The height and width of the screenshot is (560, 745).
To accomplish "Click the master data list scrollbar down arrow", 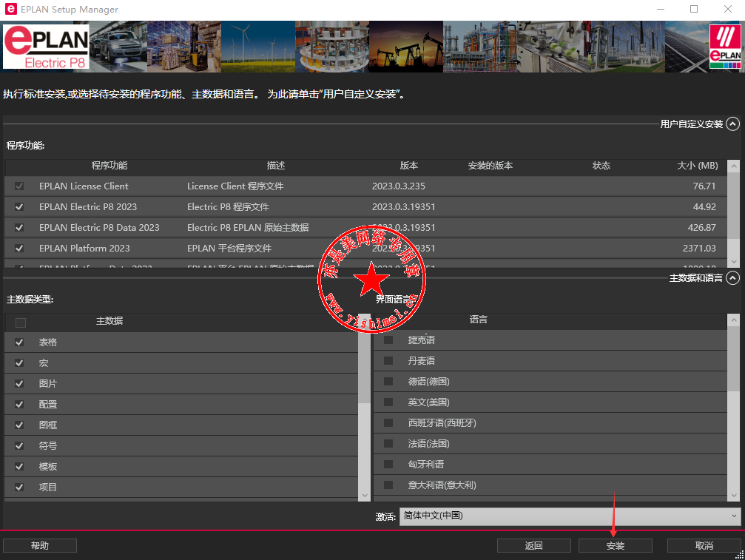I will coord(365,496).
